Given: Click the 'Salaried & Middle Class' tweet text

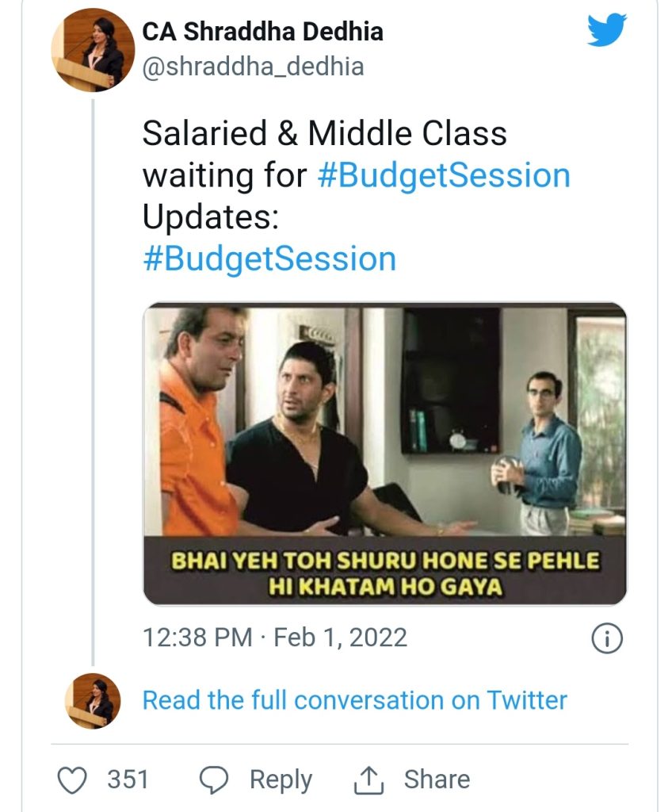Looking at the screenshot, I should pyautogui.click(x=324, y=133).
